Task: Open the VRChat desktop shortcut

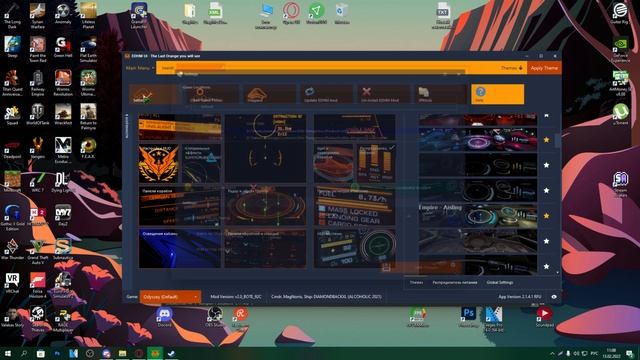Action: point(12,282)
